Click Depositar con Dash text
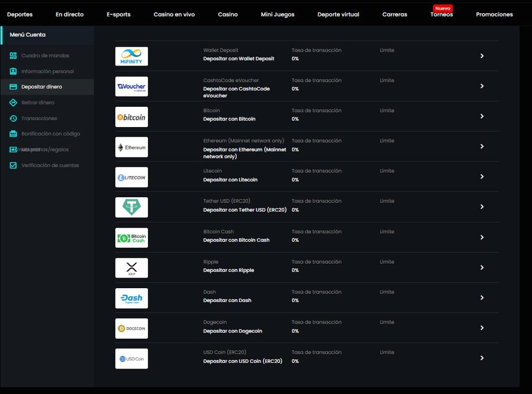The height and width of the screenshot is (394, 532). pyautogui.click(x=227, y=300)
